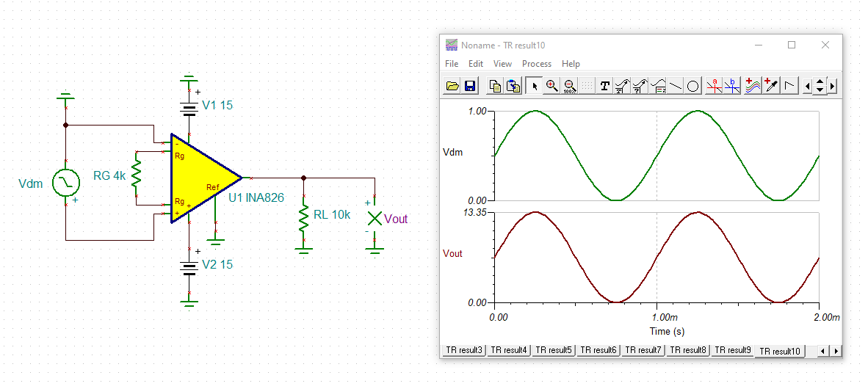Select the circle drawing tool
This screenshot has height=389, width=868.
(693, 86)
